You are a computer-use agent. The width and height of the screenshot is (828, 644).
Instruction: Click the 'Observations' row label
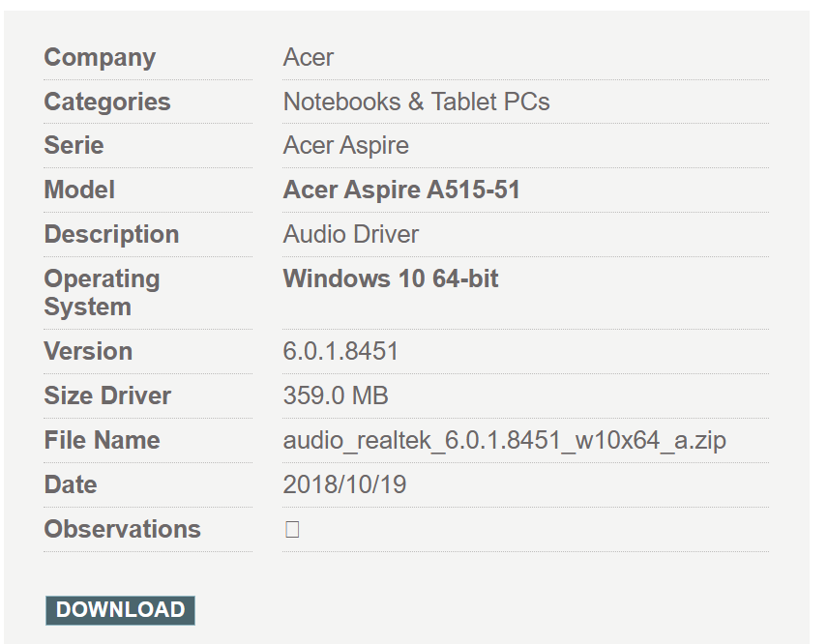(x=123, y=530)
